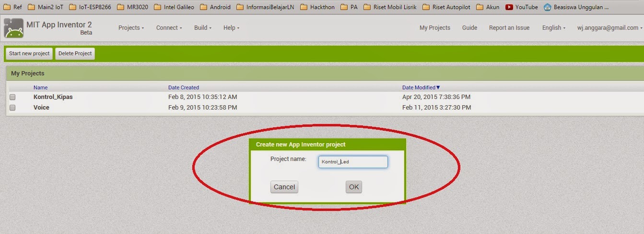Open the YouTube bookmark
The width and height of the screenshot is (644, 234).
(522, 7)
